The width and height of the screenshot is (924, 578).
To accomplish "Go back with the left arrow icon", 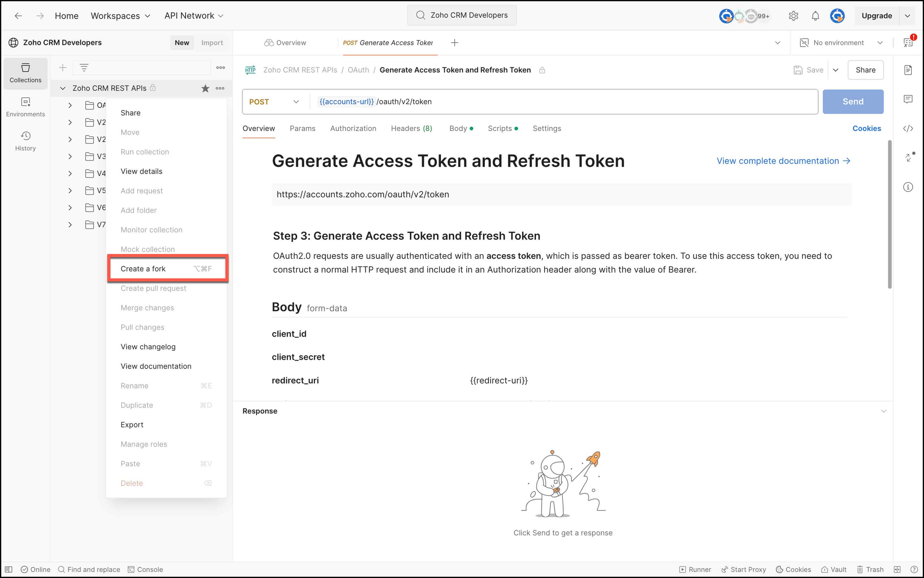I will point(18,16).
